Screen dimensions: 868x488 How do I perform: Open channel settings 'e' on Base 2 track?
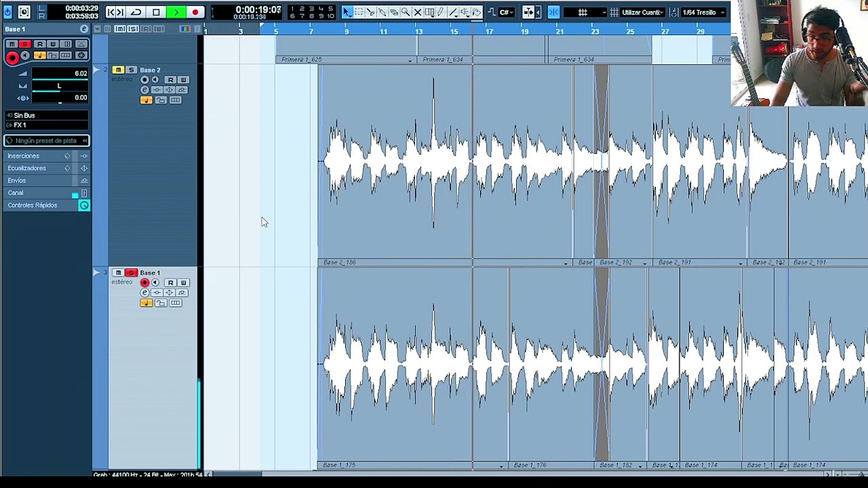[144, 89]
